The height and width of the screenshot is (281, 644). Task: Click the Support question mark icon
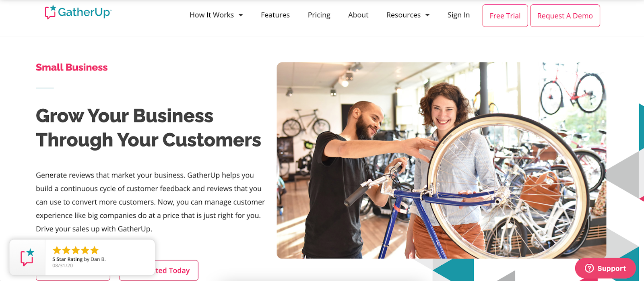[x=589, y=268]
